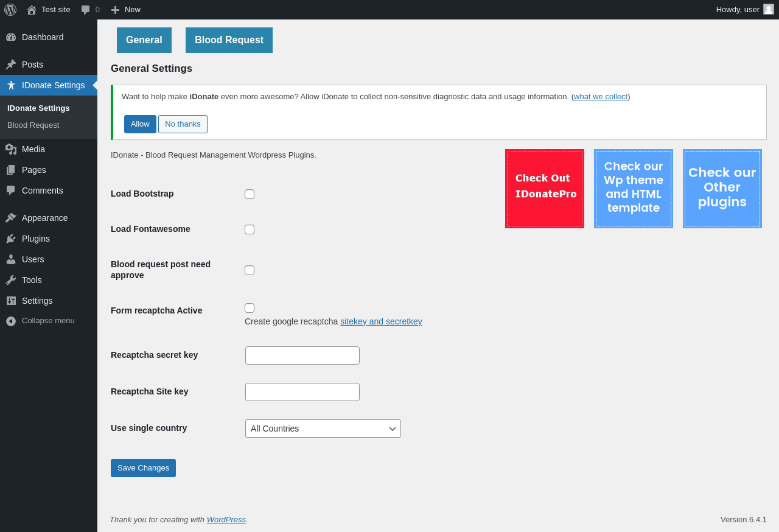The width and height of the screenshot is (779, 532).
Task: Click the Settings sliders icon
Action: point(11,301)
